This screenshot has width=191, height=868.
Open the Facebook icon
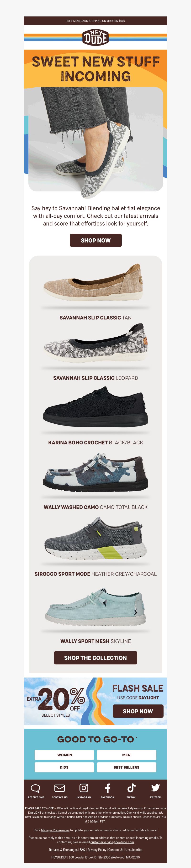[x=108, y=788]
